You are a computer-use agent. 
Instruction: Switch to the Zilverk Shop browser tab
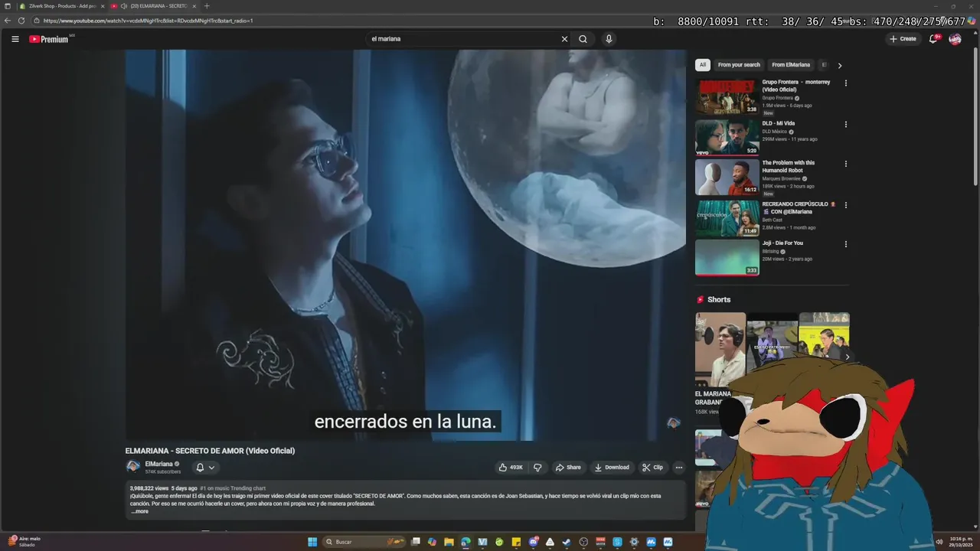point(62,6)
